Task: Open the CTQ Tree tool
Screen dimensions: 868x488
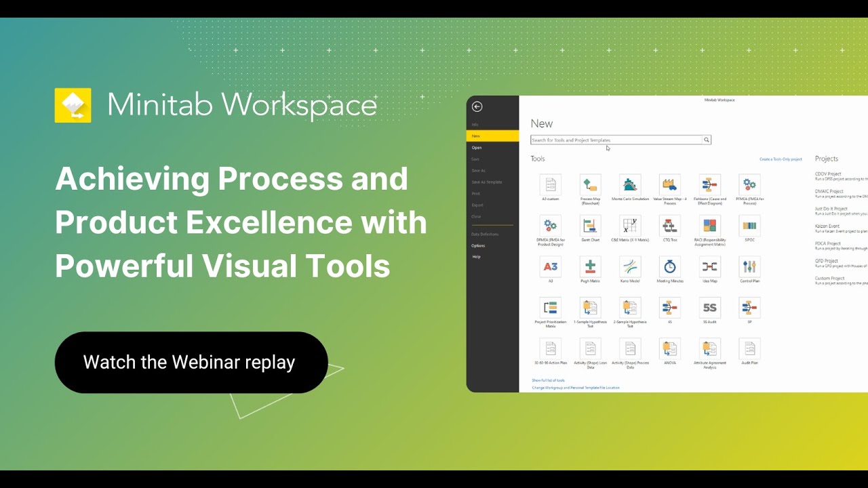Action: coord(670,226)
